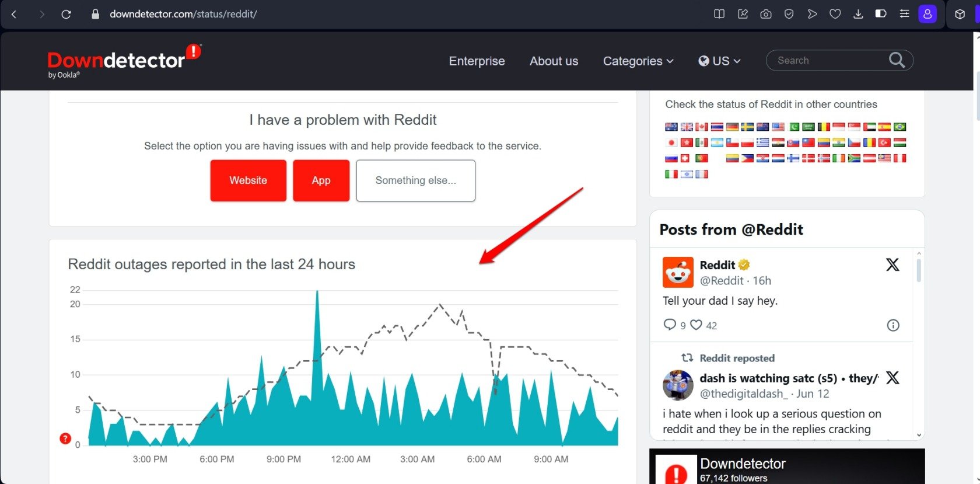Select the Israel flag
Screen dimensions: 980x484
(687, 174)
